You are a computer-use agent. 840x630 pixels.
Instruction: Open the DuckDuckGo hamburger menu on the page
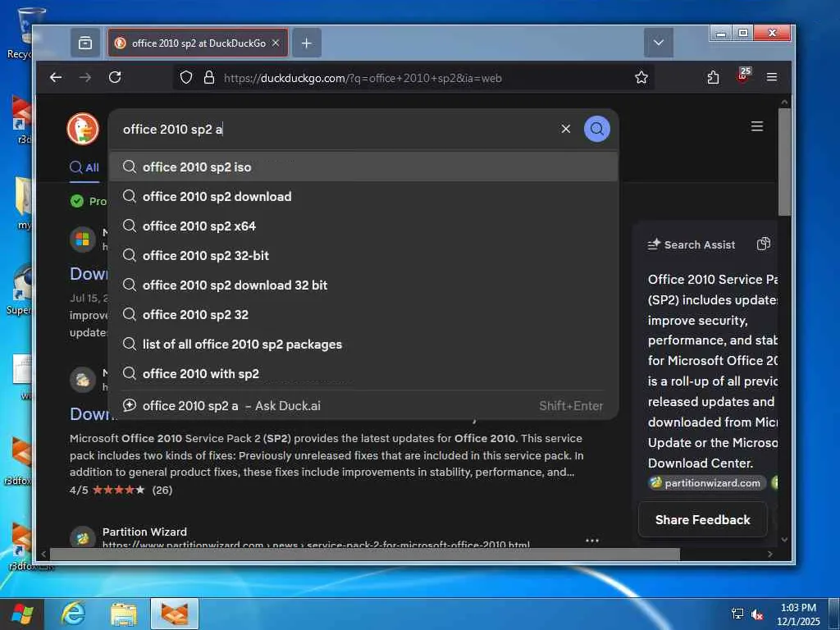[757, 126]
